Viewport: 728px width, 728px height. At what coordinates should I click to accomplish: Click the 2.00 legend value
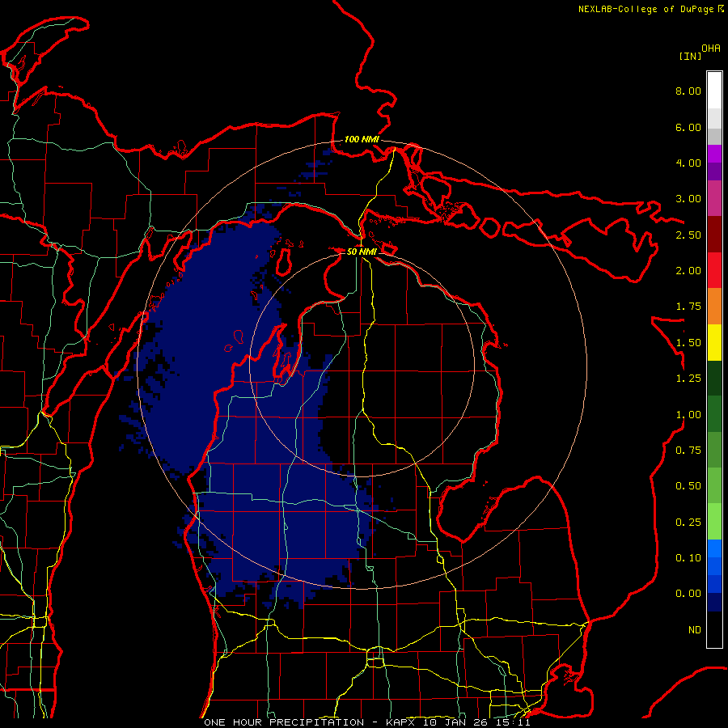(x=688, y=271)
